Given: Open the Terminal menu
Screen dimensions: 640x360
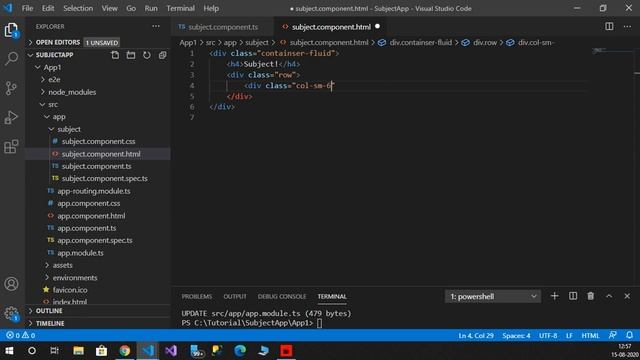Looking at the screenshot, I should (180, 8).
